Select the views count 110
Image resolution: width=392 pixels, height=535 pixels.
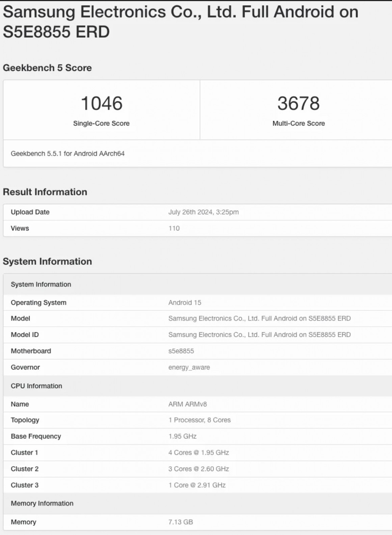174,228
